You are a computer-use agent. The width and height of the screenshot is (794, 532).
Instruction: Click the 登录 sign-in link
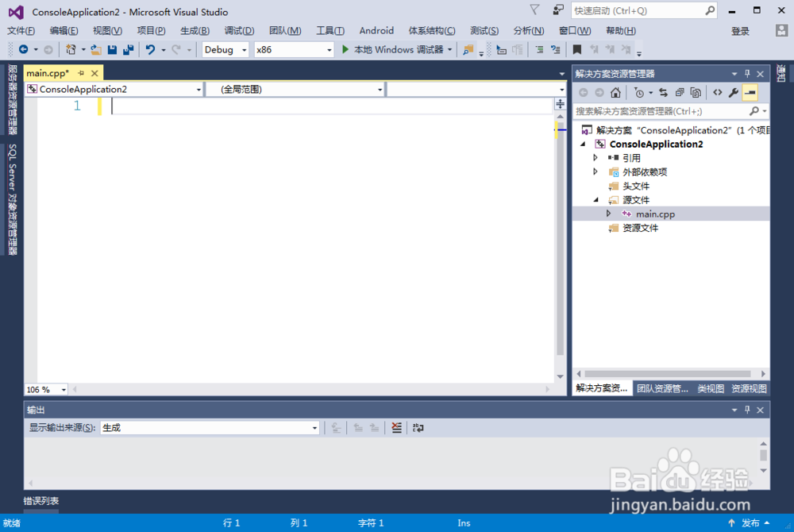(740, 32)
